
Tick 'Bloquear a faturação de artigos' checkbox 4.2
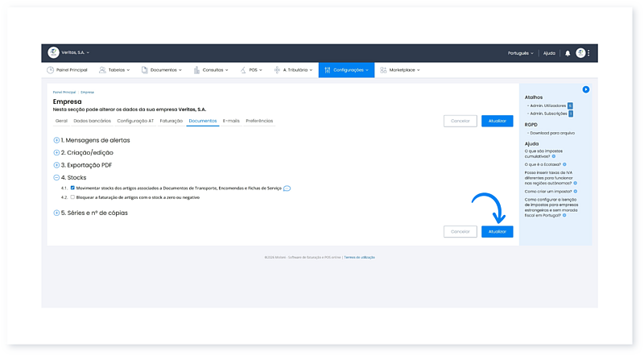(72, 197)
